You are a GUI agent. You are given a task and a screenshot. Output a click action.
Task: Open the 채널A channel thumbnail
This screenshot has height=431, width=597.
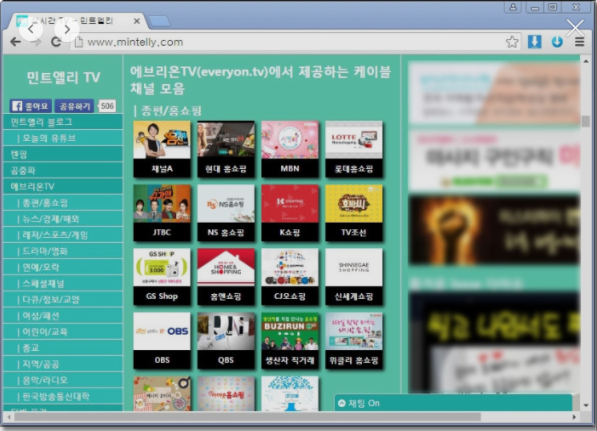tap(162, 149)
